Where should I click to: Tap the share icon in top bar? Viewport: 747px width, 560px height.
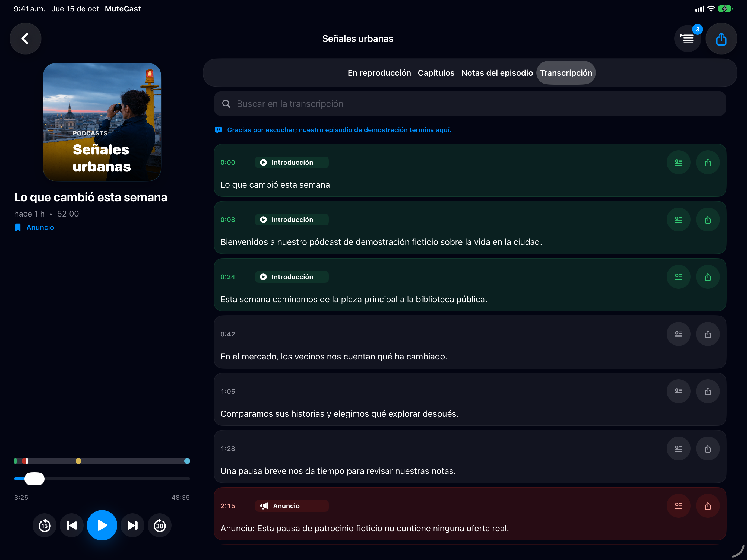point(721,39)
